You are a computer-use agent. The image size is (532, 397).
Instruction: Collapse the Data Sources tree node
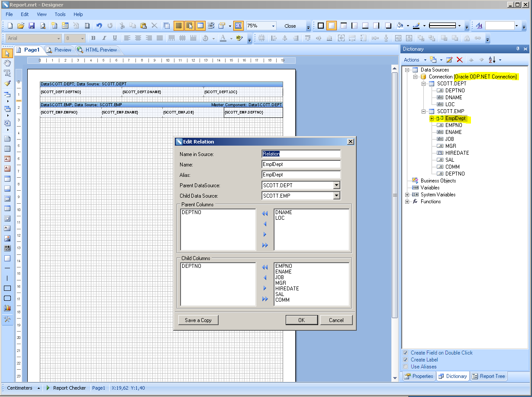click(x=407, y=70)
